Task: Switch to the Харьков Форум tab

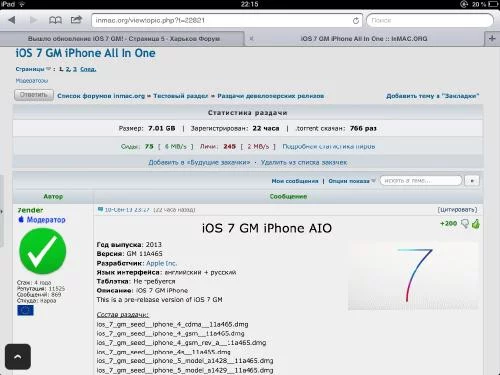Action: click(x=124, y=39)
